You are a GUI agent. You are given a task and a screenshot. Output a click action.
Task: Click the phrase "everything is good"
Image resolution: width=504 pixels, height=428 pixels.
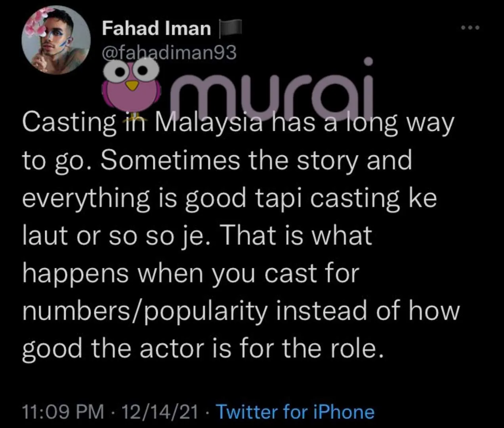click(x=134, y=198)
